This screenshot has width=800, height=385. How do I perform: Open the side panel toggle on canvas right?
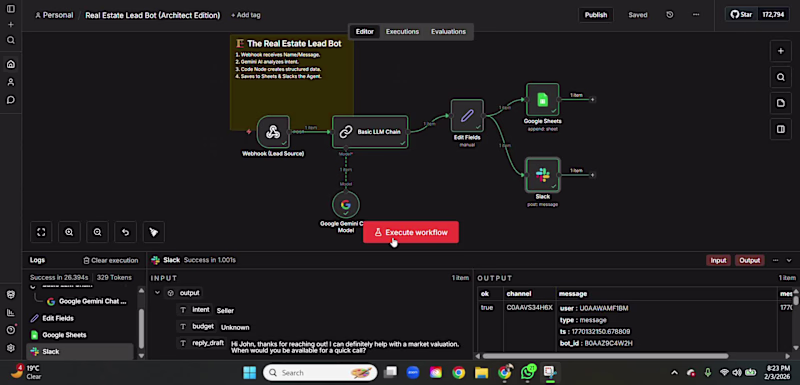click(x=781, y=129)
